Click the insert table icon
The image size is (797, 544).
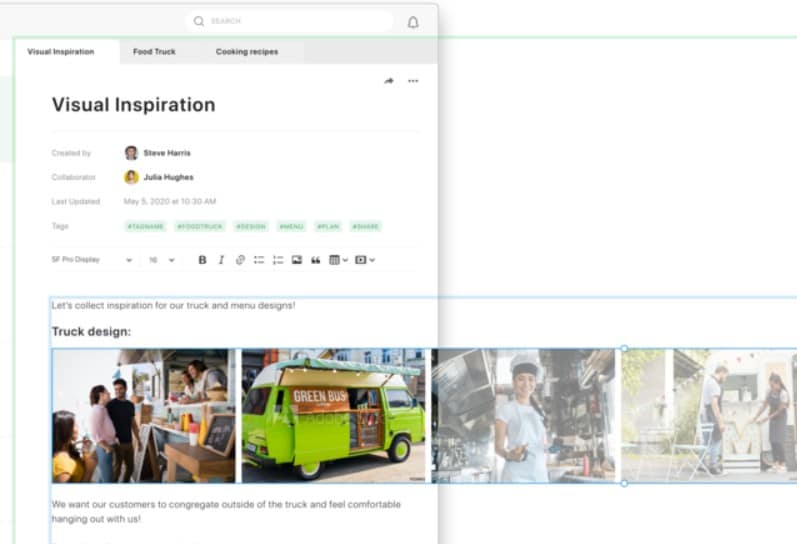point(334,260)
